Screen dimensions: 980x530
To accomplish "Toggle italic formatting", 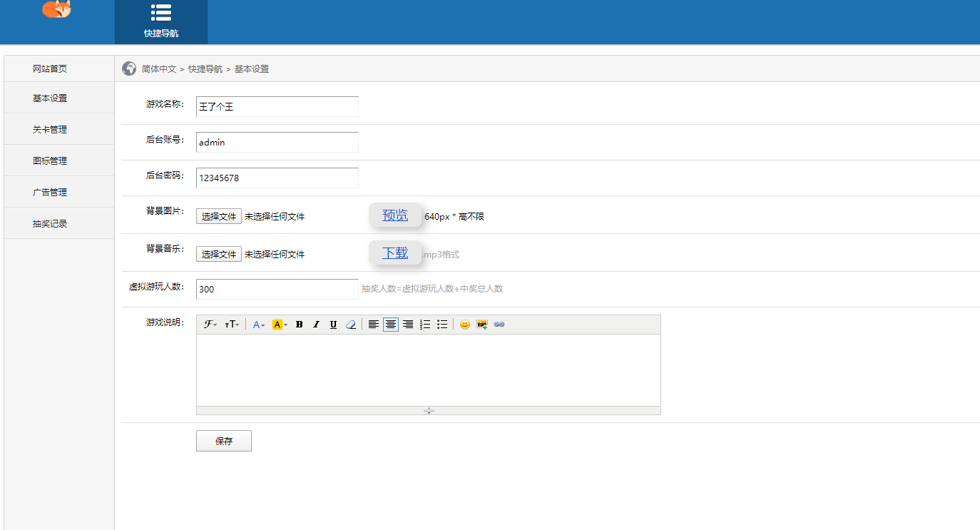I will 317,325.
